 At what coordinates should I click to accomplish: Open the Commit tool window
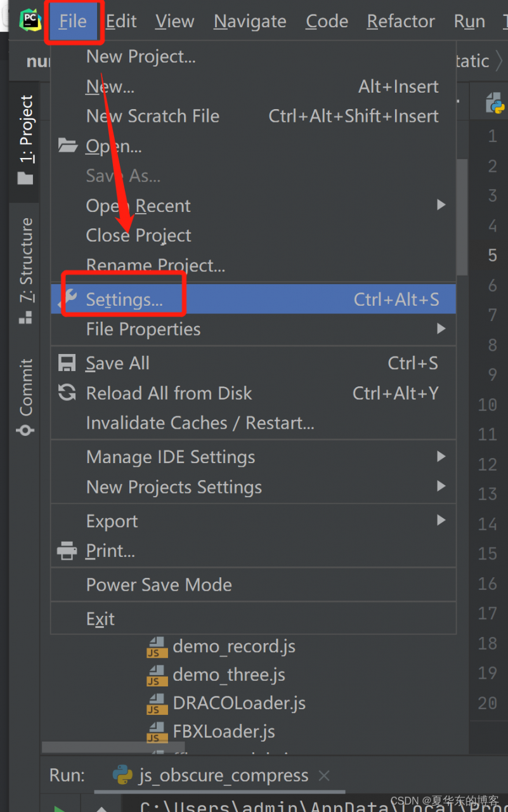pyautogui.click(x=25, y=397)
